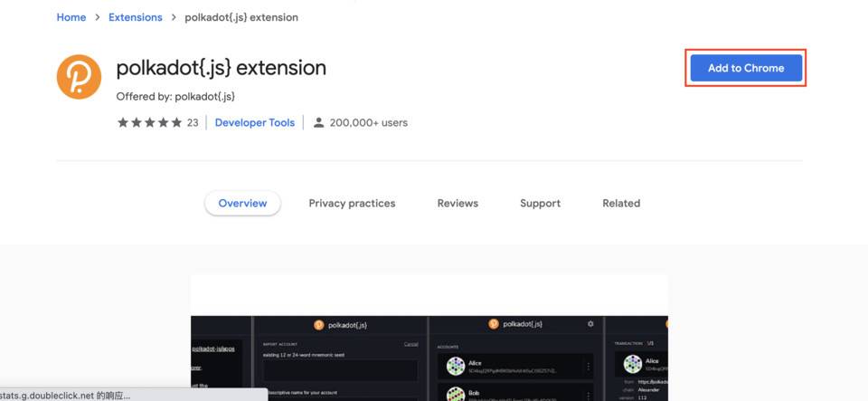
Task: Go to Home breadcrumb link
Action: point(71,17)
